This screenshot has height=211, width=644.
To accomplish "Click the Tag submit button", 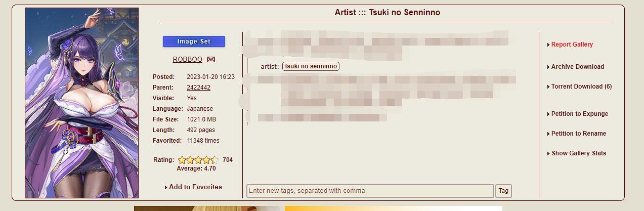I will click(503, 191).
